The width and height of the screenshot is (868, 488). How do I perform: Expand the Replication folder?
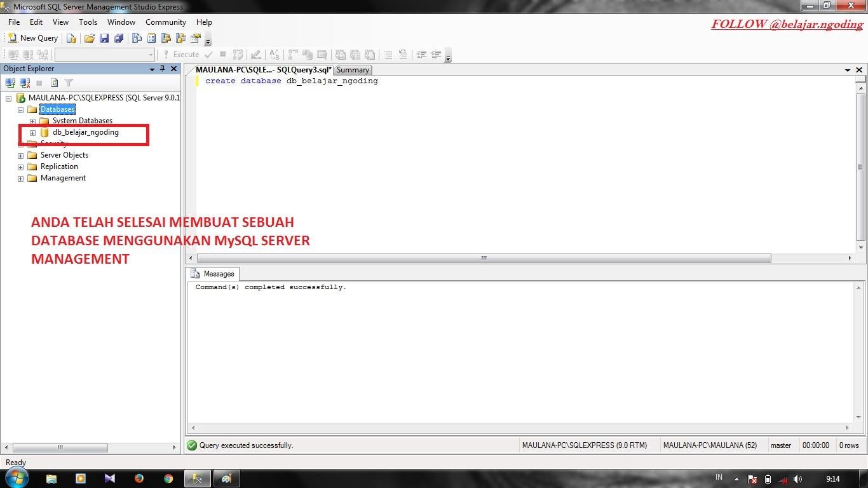pyautogui.click(x=20, y=167)
